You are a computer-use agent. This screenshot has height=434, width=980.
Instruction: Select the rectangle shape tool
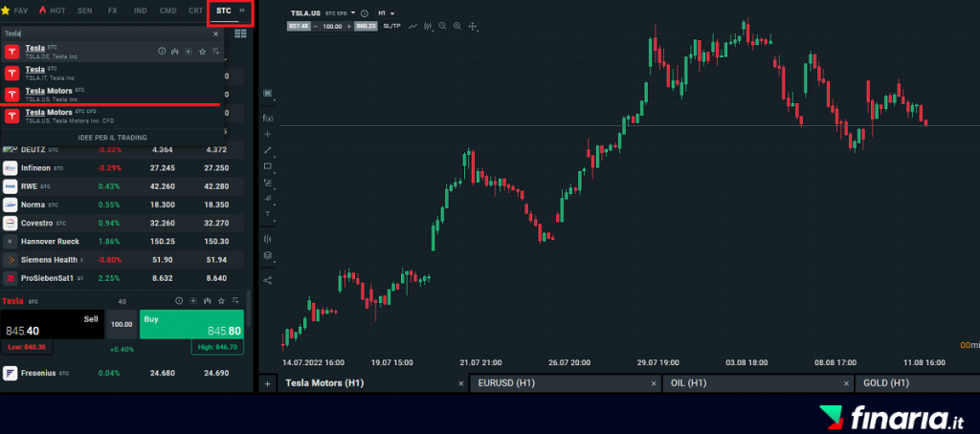pos(268,166)
